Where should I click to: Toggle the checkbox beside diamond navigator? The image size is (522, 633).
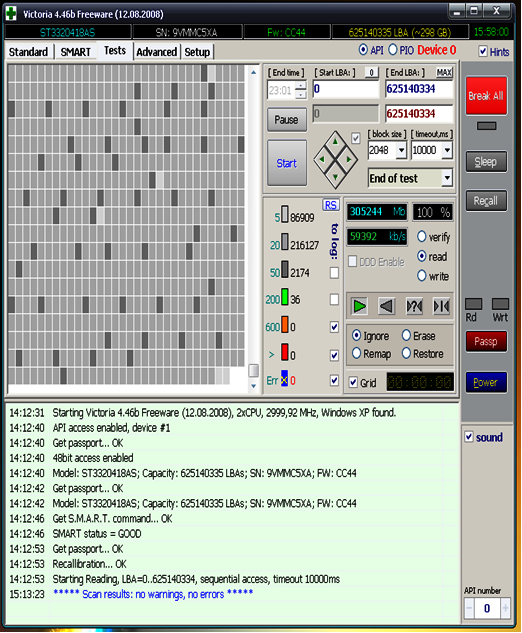coord(356,138)
